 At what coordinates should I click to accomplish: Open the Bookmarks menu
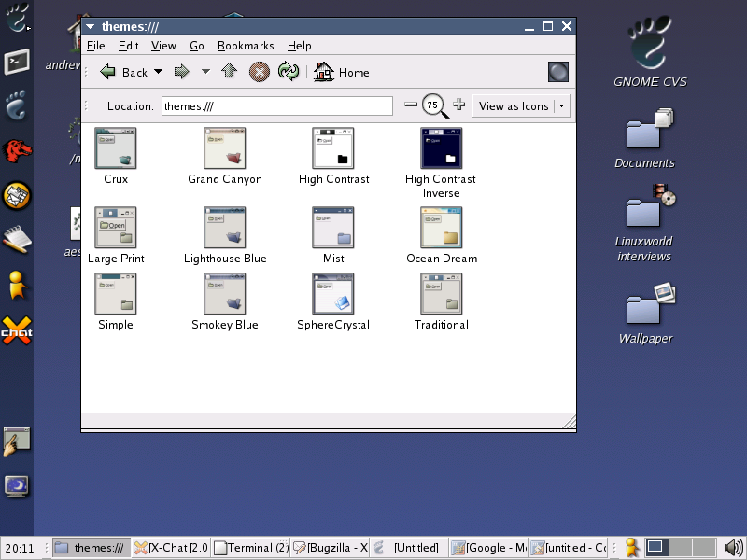click(246, 46)
